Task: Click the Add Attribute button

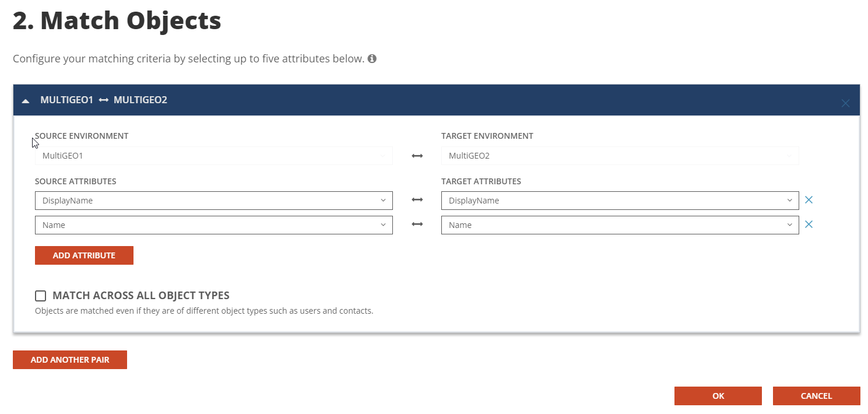Action: click(x=84, y=255)
